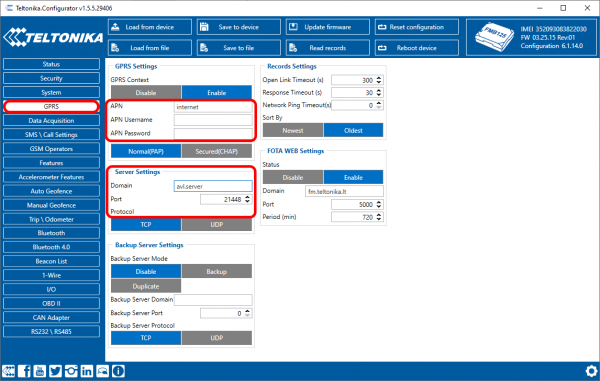The image size is (600, 381).
Task: Open the information icon in bottom bar
Action: tap(118, 371)
